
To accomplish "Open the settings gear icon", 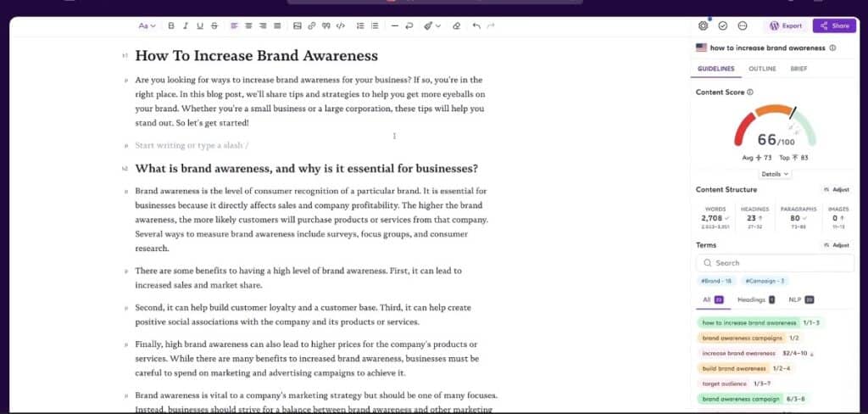I will (x=703, y=25).
